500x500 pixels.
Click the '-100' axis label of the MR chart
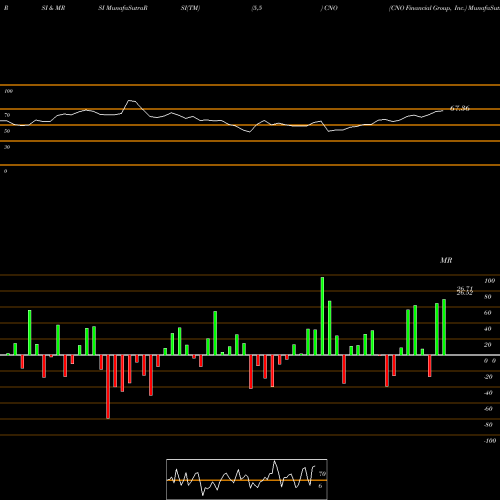[489, 441]
